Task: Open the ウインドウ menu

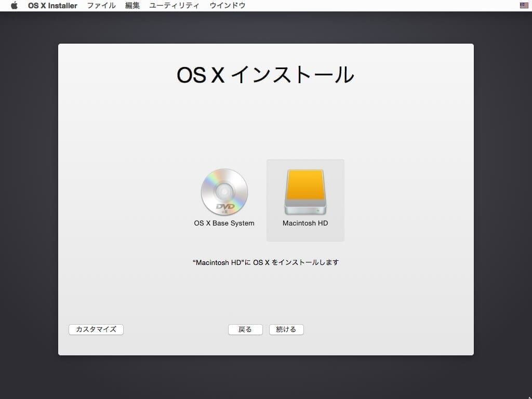Action: [x=227, y=6]
